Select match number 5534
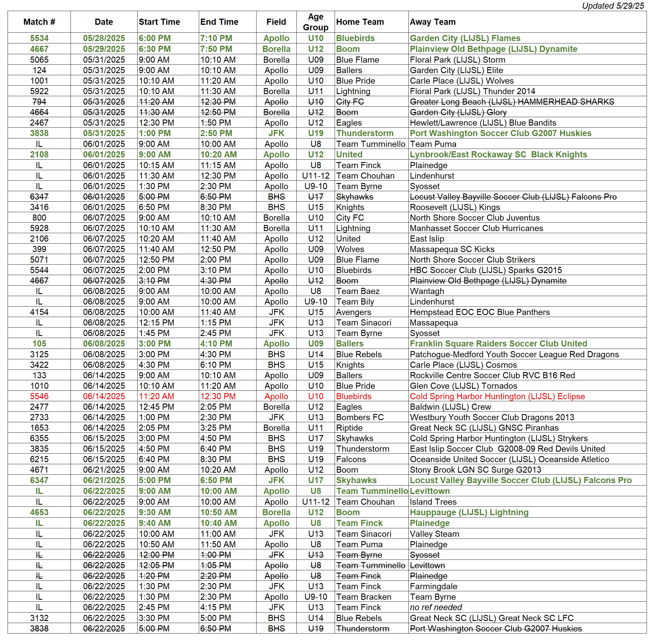 tap(39, 38)
